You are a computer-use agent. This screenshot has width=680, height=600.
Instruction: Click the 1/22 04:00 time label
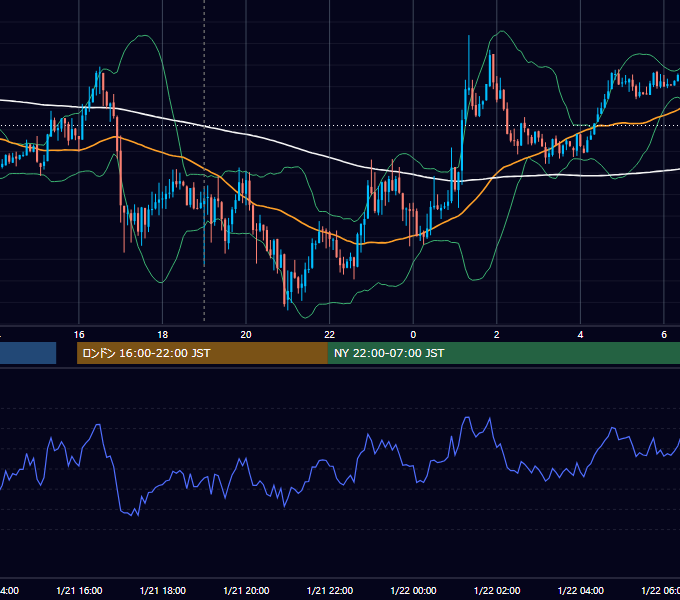pos(581,590)
